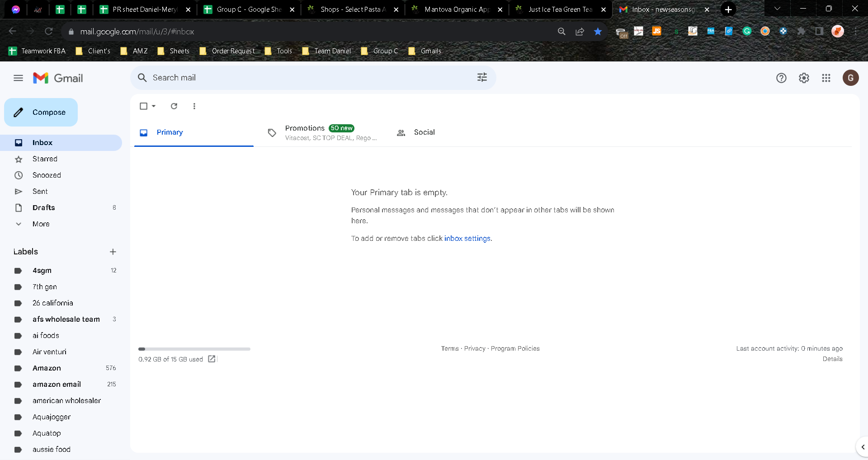Open the Order Request bookmark folder
The width and height of the screenshot is (868, 460).
tap(227, 51)
